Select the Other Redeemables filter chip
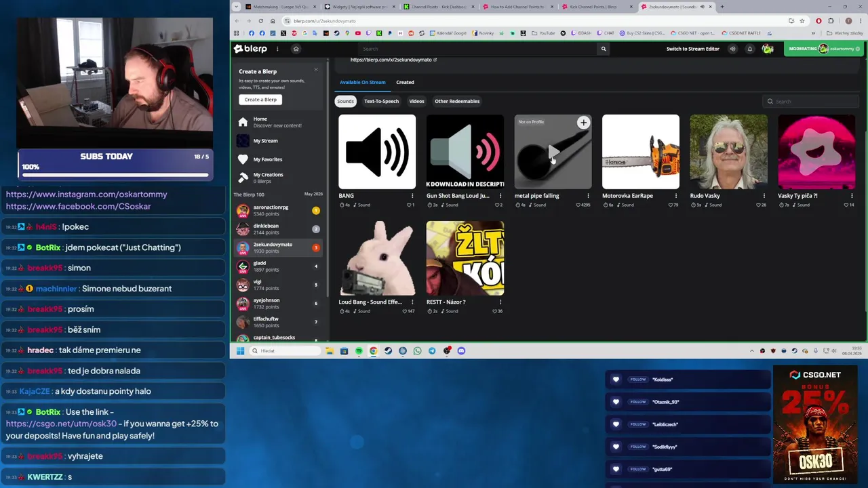 coord(457,101)
